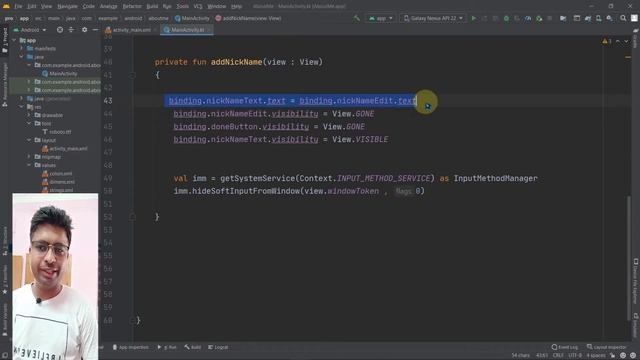Click the UTF-8 encoding status bar entry
640x360 pixels.
pyautogui.click(x=575, y=356)
